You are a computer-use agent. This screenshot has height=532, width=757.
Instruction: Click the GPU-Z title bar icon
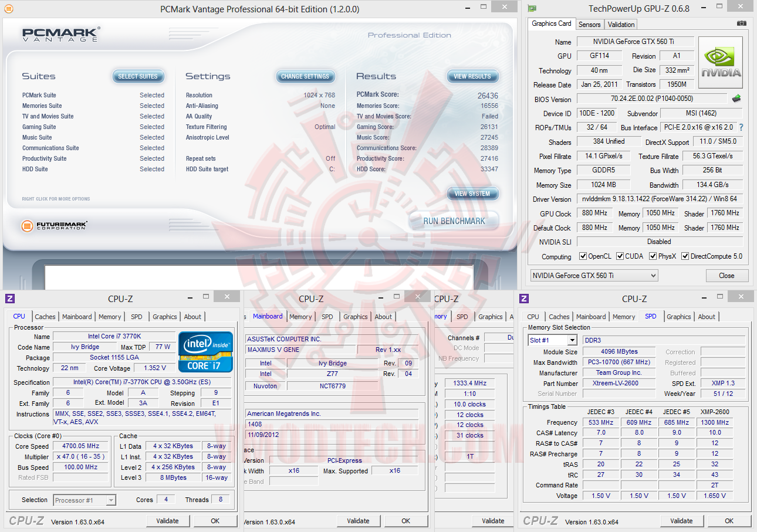(532, 9)
